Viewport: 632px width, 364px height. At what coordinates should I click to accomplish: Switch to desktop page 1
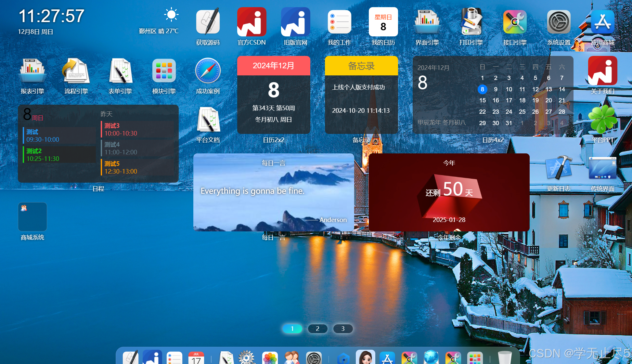[x=292, y=329]
